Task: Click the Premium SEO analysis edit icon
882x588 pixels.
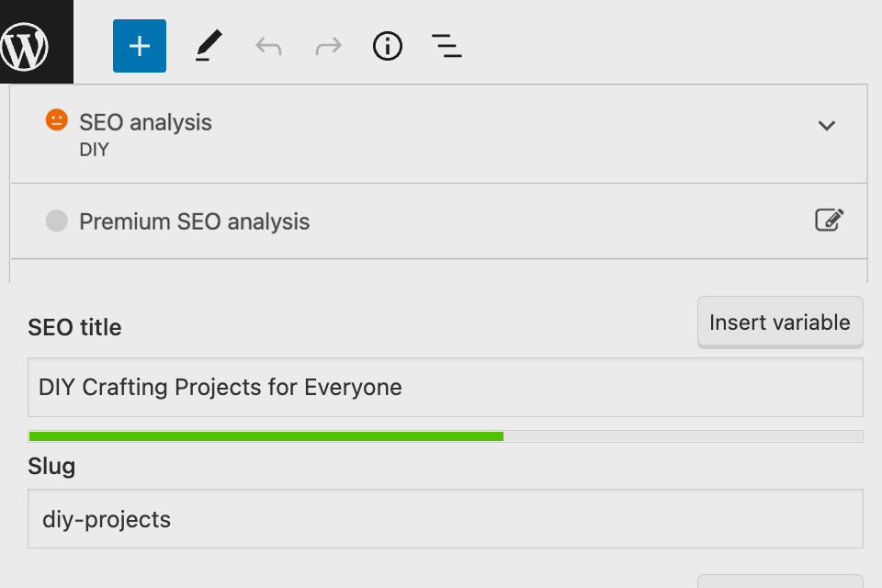Action: pyautogui.click(x=829, y=220)
